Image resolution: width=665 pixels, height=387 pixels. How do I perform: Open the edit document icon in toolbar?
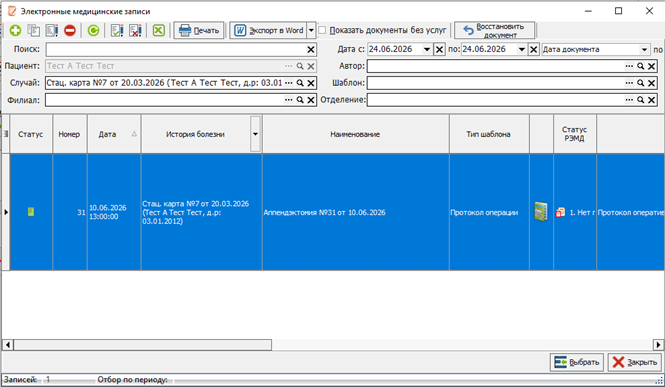click(x=52, y=31)
